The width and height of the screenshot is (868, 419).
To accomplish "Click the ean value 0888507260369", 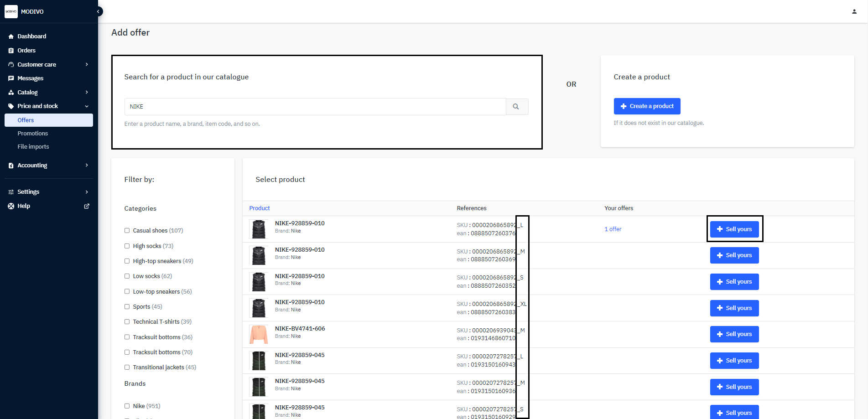I will click(x=493, y=259).
